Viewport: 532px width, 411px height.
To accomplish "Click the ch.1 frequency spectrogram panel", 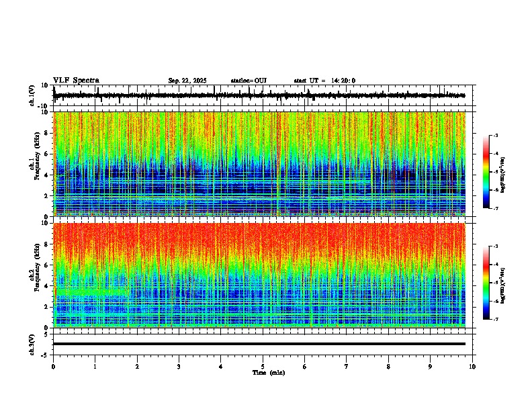I will (x=259, y=164).
